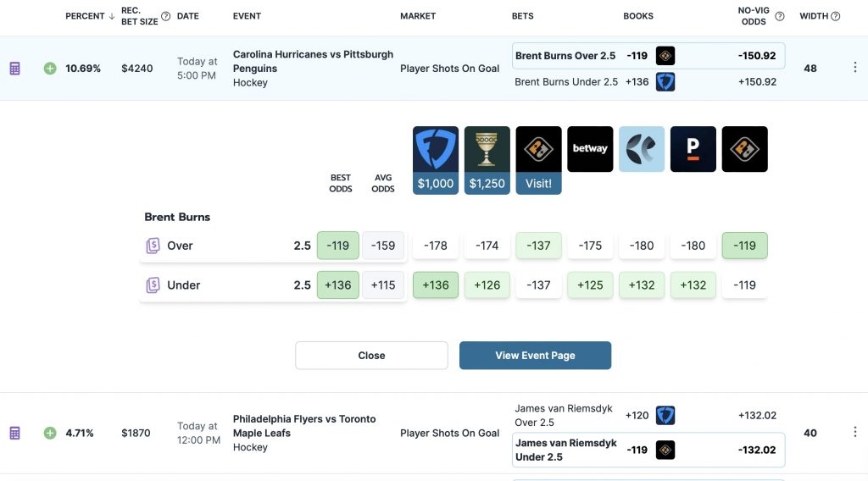Open the betway sportsbook tile
The height and width of the screenshot is (481, 868).
pyautogui.click(x=590, y=149)
